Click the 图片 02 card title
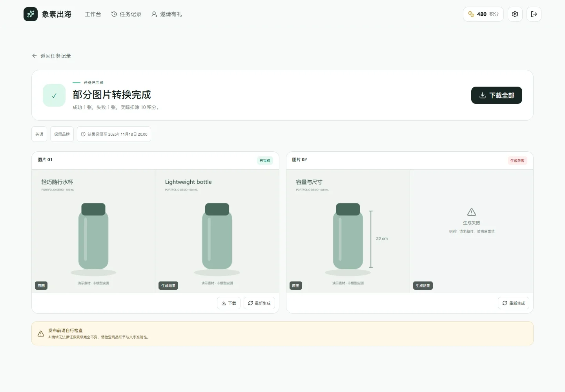The image size is (565, 392). pyautogui.click(x=299, y=160)
